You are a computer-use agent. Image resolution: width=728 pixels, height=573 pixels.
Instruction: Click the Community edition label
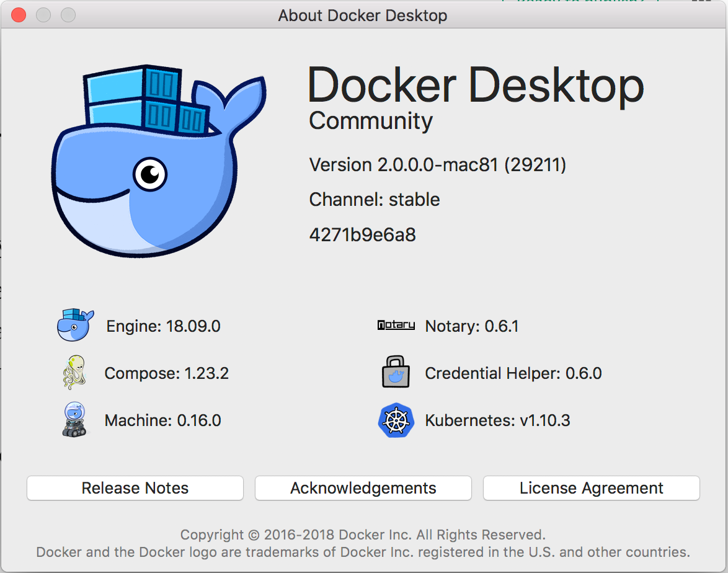370,122
